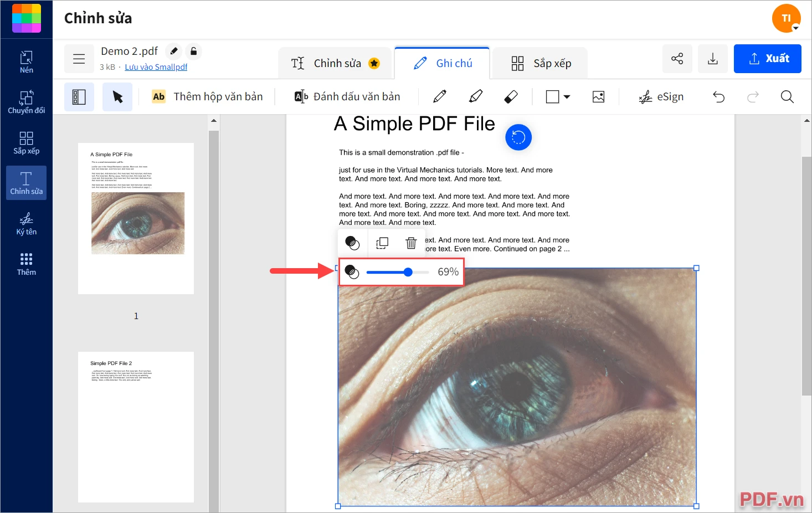Undo the last action
812x513 pixels.
(719, 97)
